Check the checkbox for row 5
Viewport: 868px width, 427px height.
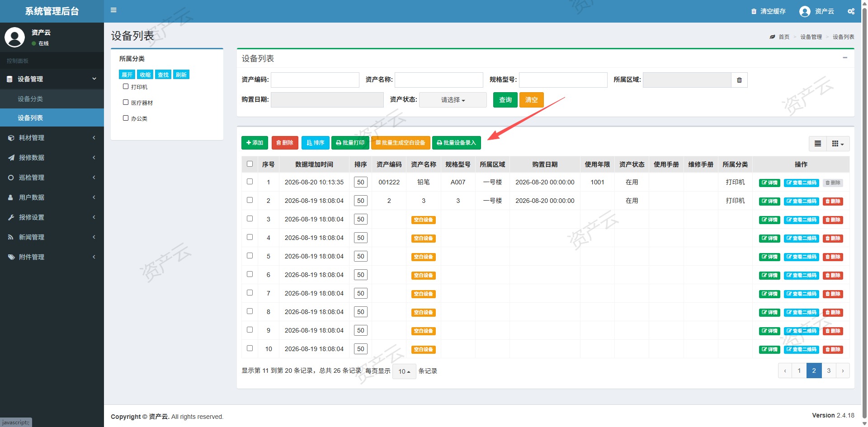(x=250, y=256)
